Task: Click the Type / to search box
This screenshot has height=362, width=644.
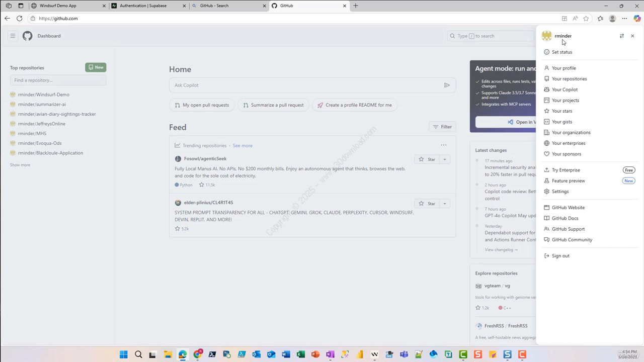Action: pos(490,36)
